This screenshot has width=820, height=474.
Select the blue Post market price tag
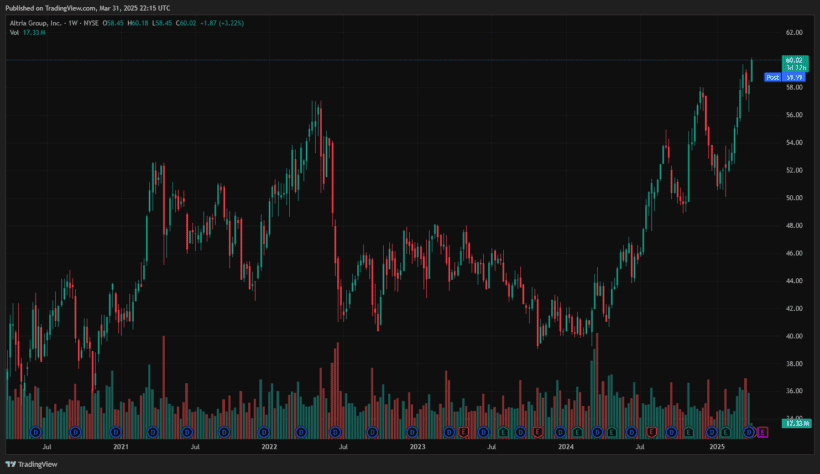(772, 77)
